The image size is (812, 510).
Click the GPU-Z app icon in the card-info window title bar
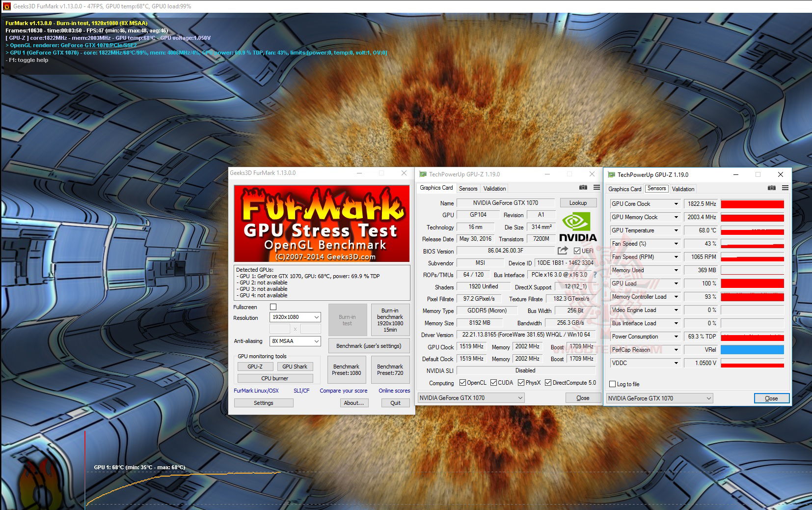423,174
